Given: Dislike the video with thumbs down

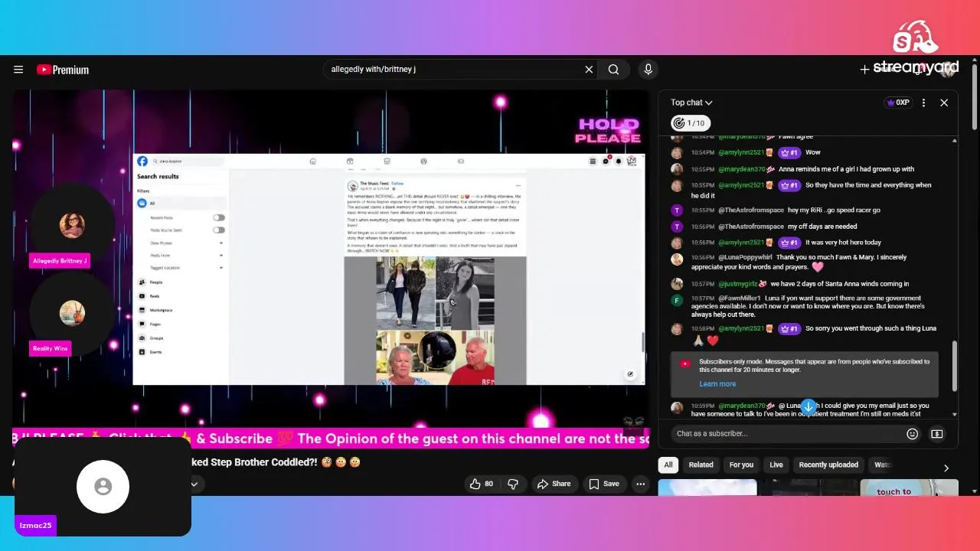Looking at the screenshot, I should pyautogui.click(x=513, y=484).
